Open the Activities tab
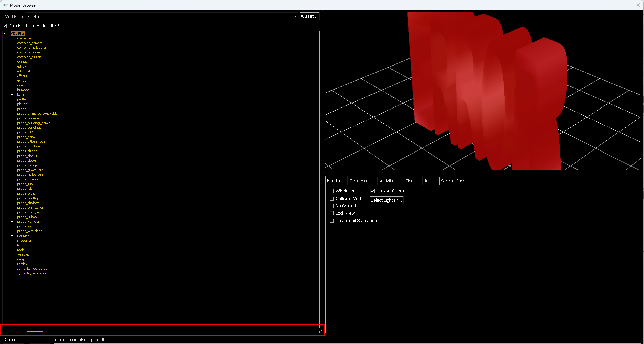This screenshot has height=344, width=644. point(391,181)
